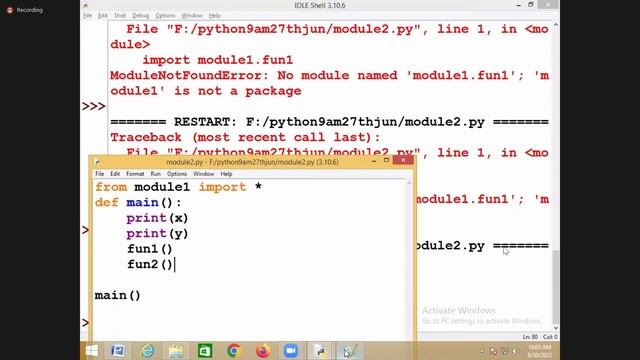Click the module2.py window title bar icon
Image resolution: width=640 pixels, height=360 pixels.
click(97, 162)
